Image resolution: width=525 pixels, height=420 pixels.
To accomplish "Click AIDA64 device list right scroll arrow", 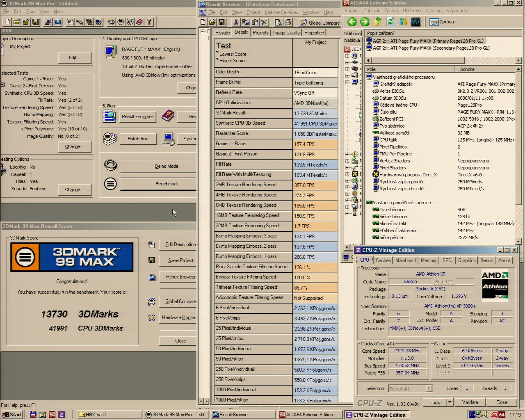I will click(518, 60).
